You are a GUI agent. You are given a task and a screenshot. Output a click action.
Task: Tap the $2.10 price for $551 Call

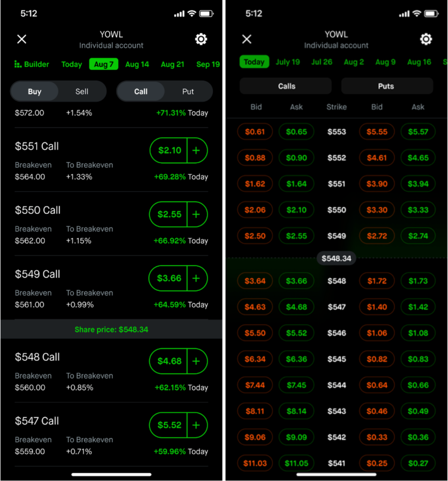click(x=169, y=150)
